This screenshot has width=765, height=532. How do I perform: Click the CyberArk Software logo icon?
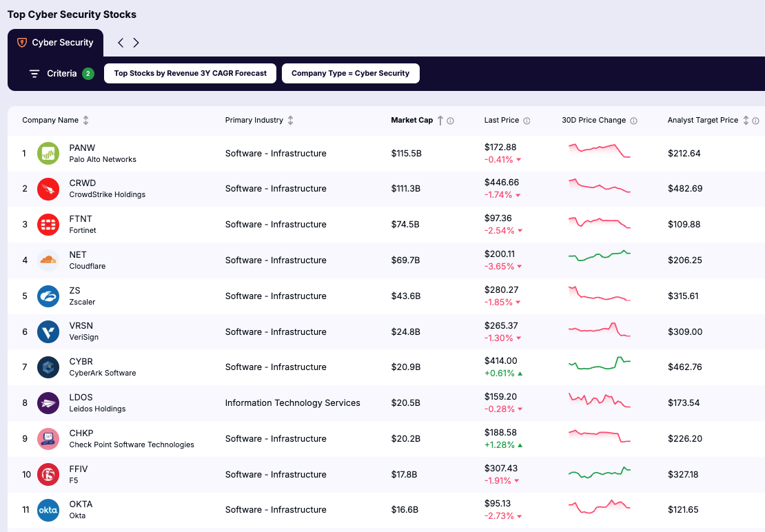48,367
